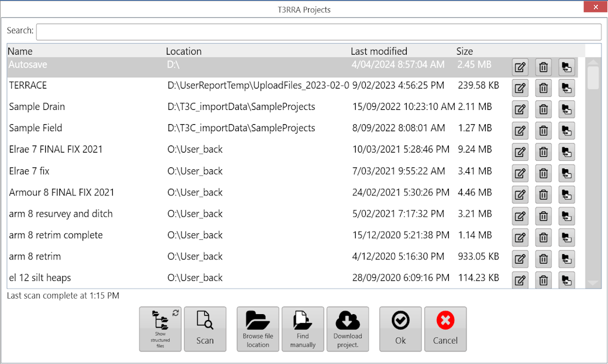Click the copy icon on Autosave row
This screenshot has height=364, width=608.
(x=566, y=67)
